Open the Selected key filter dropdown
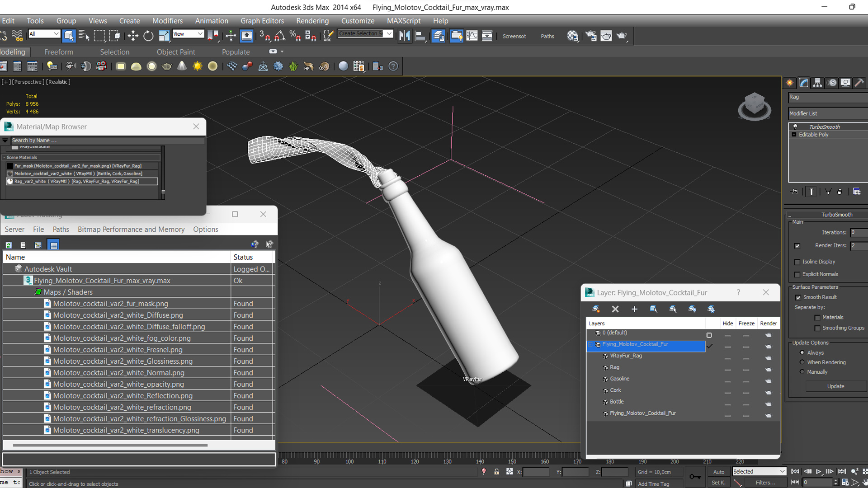Screen dimensions: 868x488 tap(759, 471)
